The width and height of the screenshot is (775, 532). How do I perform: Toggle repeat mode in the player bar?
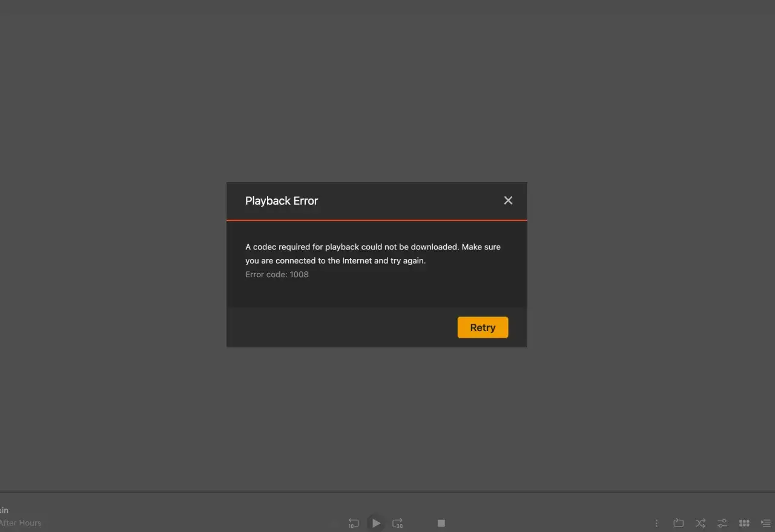tap(678, 523)
